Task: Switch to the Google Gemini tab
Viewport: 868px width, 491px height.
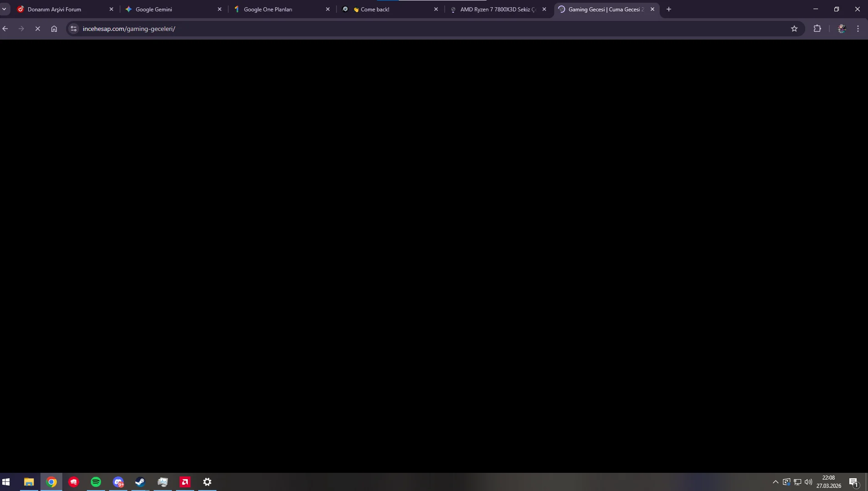Action: pos(173,9)
